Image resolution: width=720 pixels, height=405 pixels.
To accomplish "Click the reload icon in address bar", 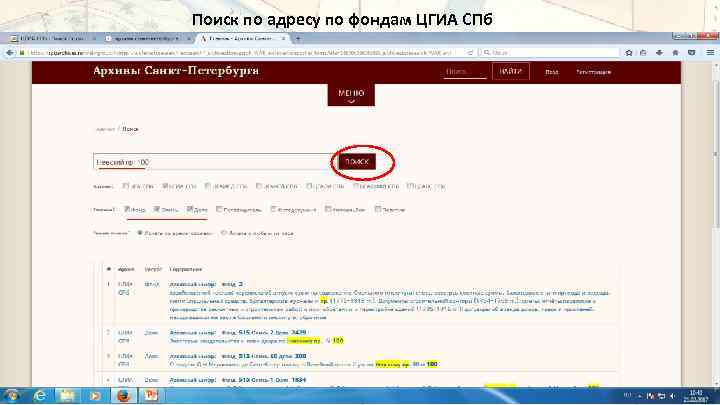I will click(x=470, y=53).
